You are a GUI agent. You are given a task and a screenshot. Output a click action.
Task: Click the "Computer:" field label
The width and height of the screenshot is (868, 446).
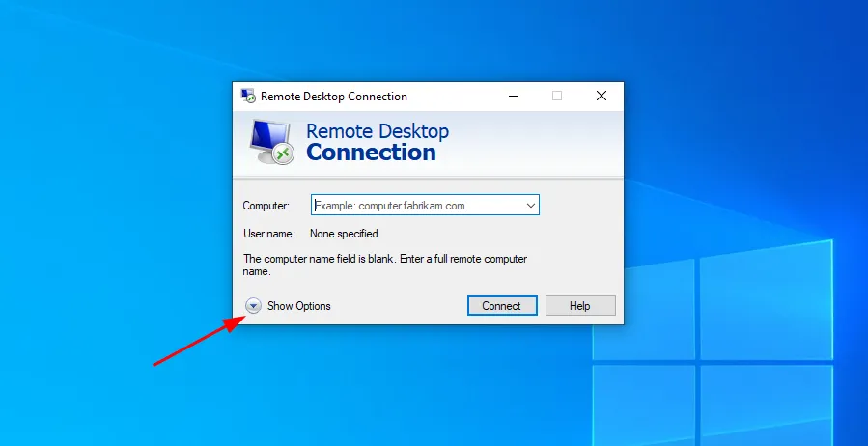pyautogui.click(x=266, y=206)
